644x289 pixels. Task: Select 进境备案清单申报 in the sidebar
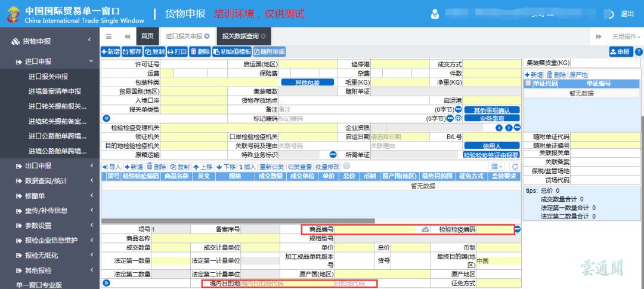(55, 91)
